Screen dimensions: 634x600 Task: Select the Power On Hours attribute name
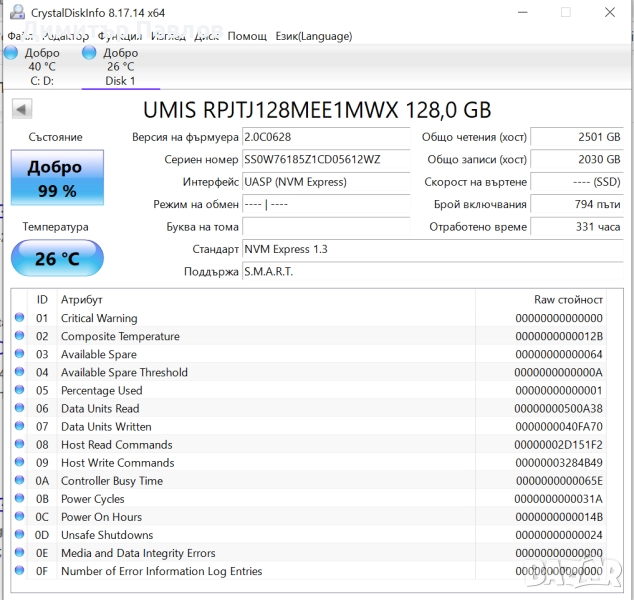click(101, 517)
